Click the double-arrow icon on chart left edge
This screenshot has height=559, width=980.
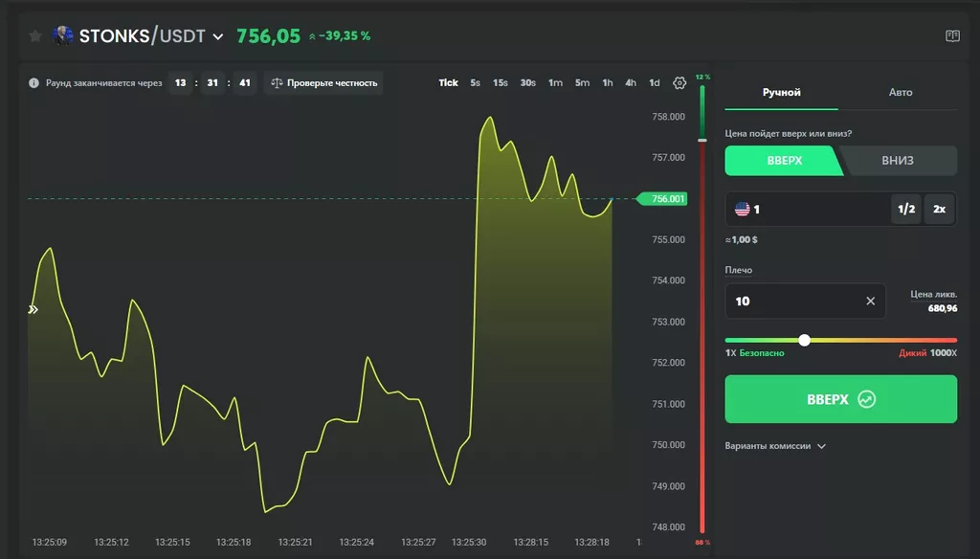33,309
